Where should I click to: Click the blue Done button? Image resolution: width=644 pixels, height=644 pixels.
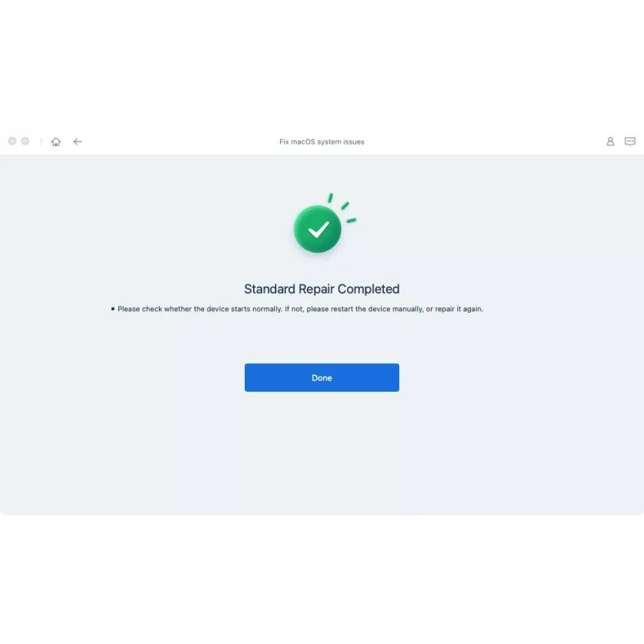point(322,377)
